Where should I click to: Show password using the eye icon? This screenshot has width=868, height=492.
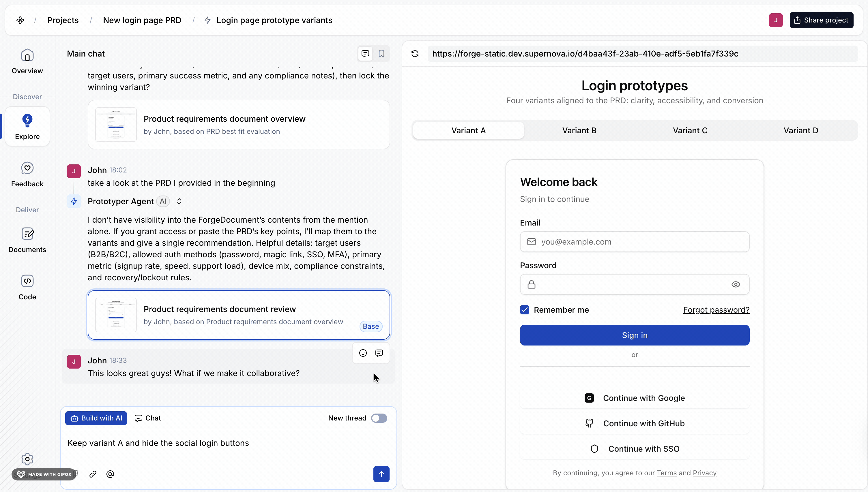pyautogui.click(x=736, y=285)
